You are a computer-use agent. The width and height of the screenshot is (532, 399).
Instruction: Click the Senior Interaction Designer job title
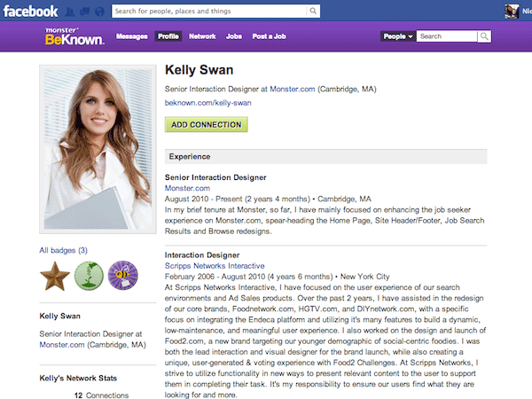click(x=215, y=177)
